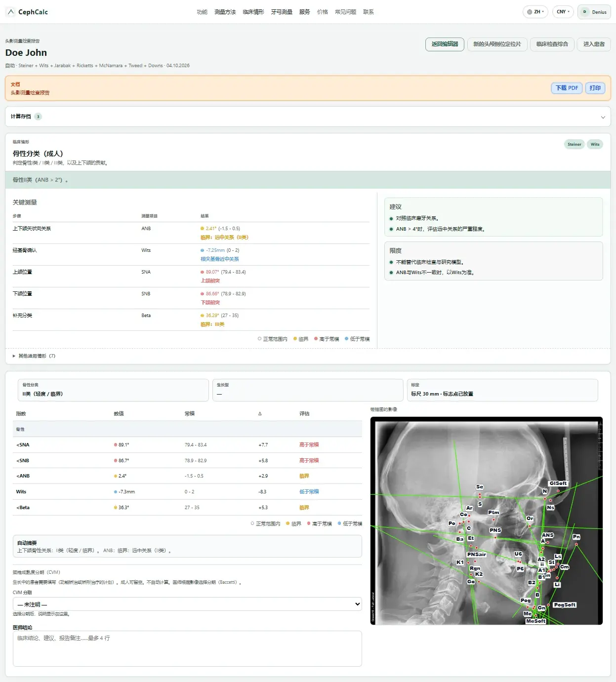Start 新的头颅侧位定位片 via its button

(x=497, y=44)
